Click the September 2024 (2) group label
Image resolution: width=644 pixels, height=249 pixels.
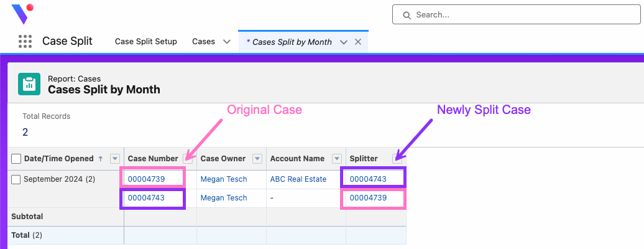point(60,179)
